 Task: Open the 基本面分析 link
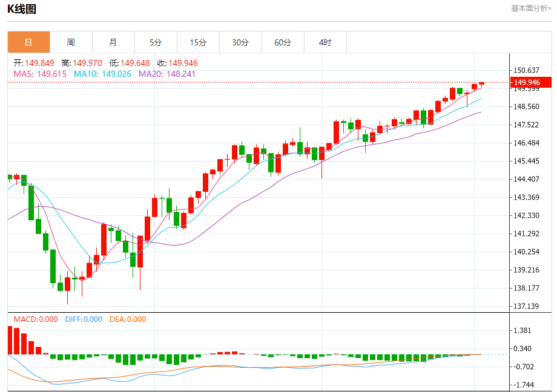(x=531, y=8)
